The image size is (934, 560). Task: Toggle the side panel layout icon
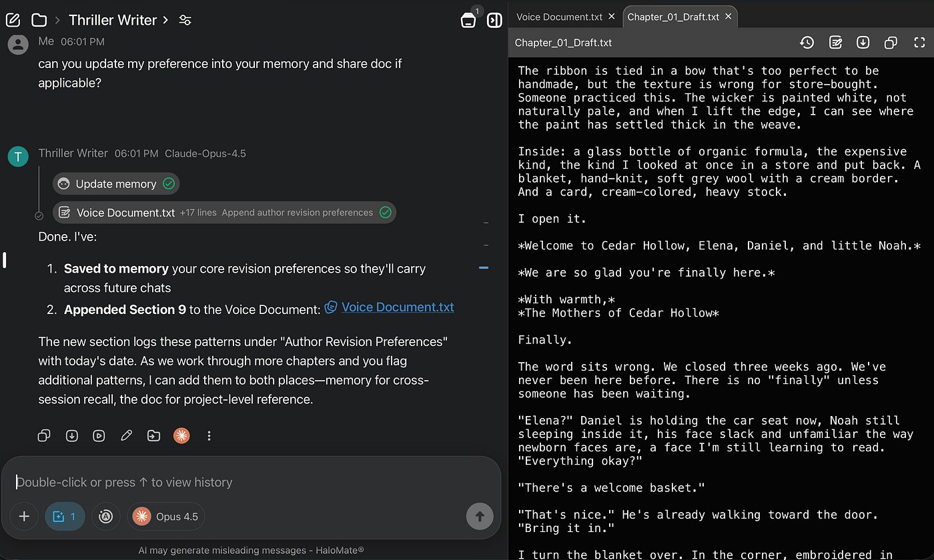tap(494, 20)
